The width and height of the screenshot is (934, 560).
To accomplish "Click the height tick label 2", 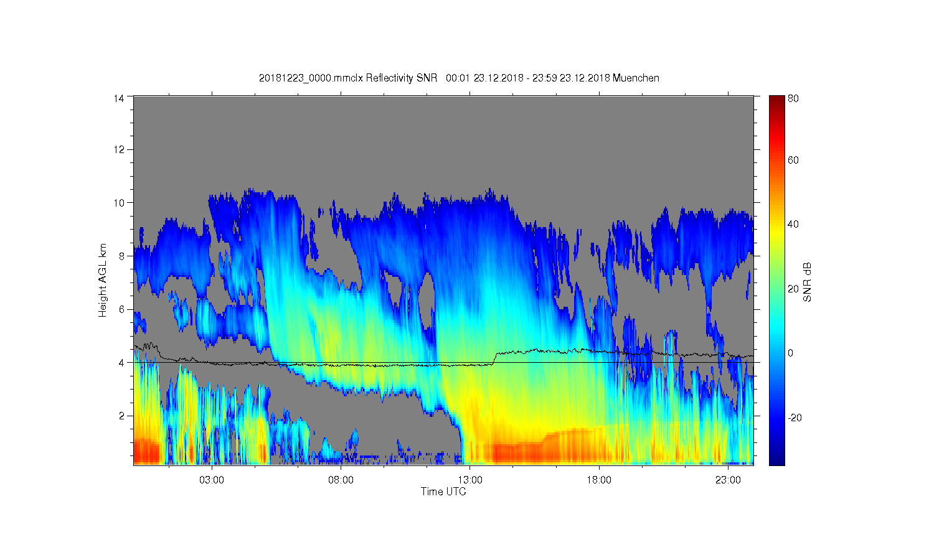I will click(x=121, y=416).
